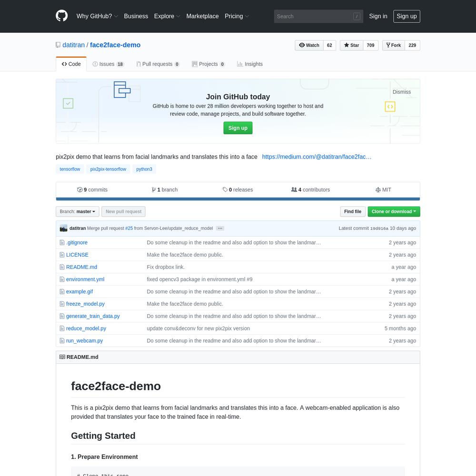Image resolution: width=476 pixels, height=476 pixels.
Task: Go to the Marketplace page
Action: point(202,16)
